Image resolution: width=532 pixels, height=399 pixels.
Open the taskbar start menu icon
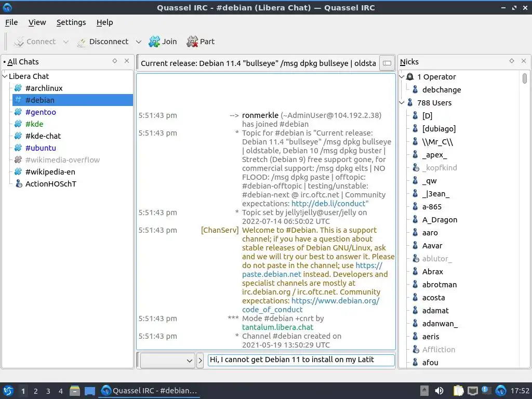[8, 391]
